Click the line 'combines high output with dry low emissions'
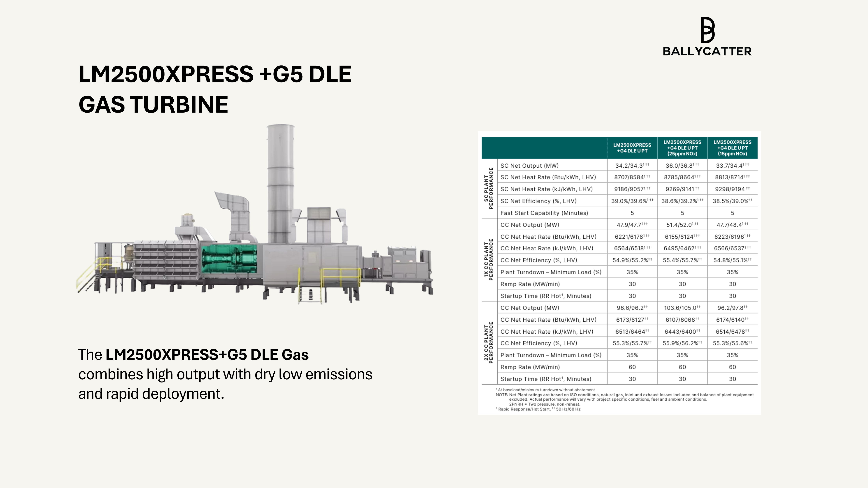Screen dimensions: 868x488 click(225, 374)
